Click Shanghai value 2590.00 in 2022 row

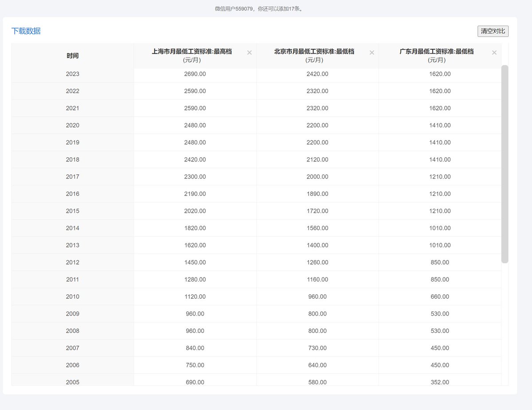(195, 91)
